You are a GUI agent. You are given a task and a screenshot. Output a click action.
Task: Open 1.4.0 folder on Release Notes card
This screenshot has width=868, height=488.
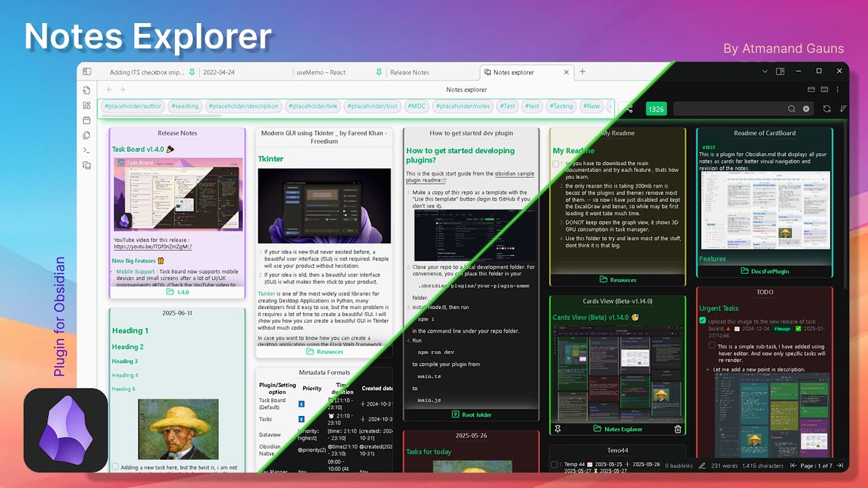178,292
